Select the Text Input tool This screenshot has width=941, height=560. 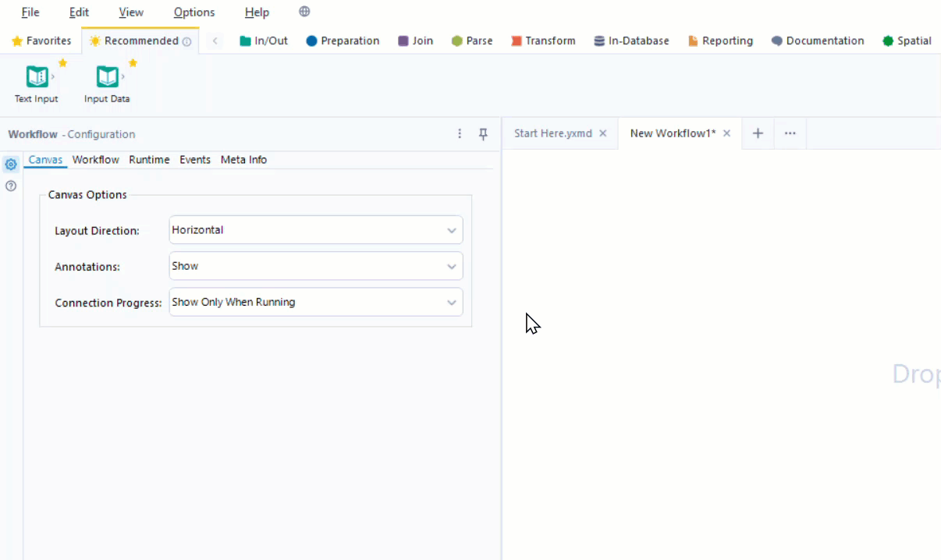coord(37,83)
